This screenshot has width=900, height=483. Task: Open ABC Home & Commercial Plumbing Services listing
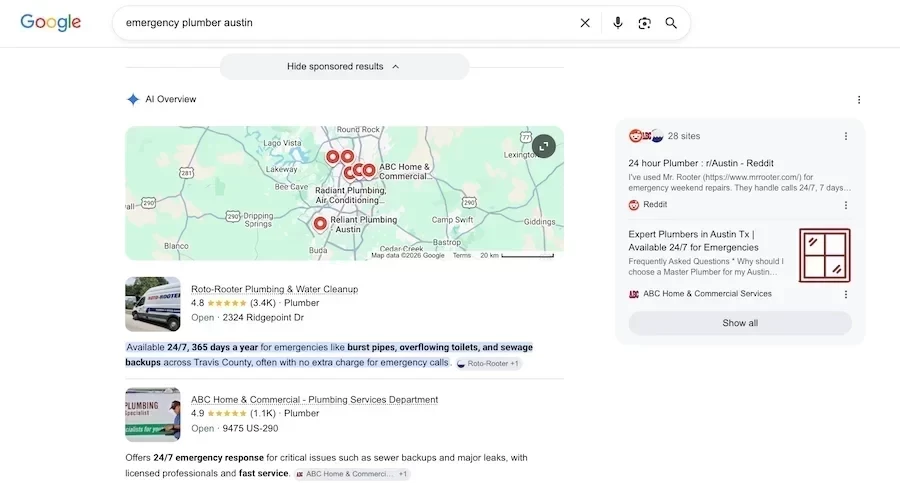click(x=315, y=400)
